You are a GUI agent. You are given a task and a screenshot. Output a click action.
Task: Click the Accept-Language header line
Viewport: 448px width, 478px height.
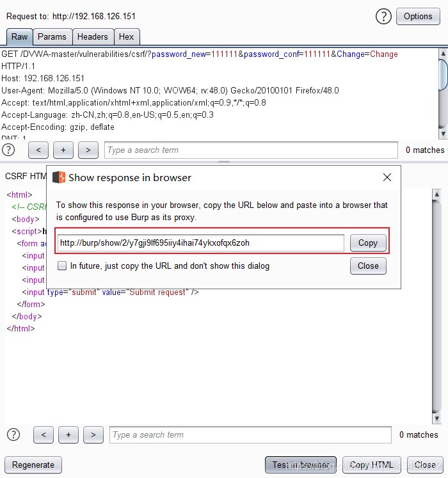(108, 115)
